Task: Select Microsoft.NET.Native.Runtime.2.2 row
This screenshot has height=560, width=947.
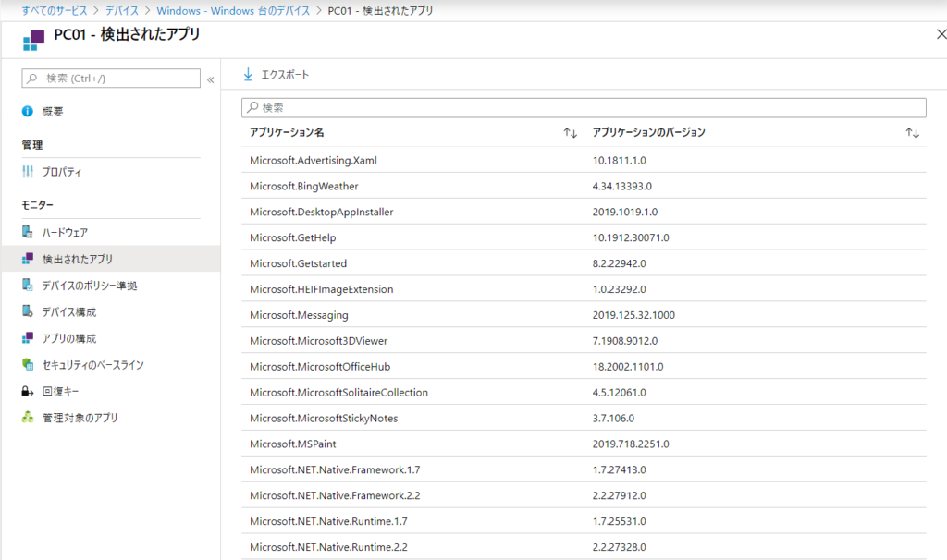Action: click(584, 547)
